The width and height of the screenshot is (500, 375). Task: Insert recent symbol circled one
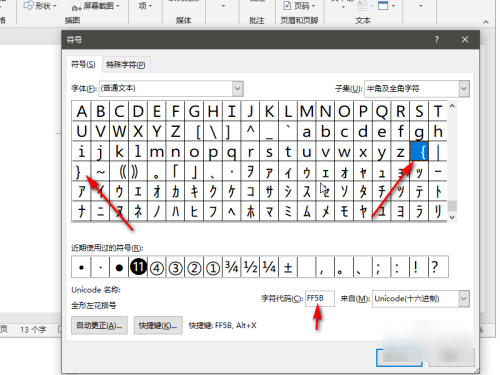[x=213, y=267]
